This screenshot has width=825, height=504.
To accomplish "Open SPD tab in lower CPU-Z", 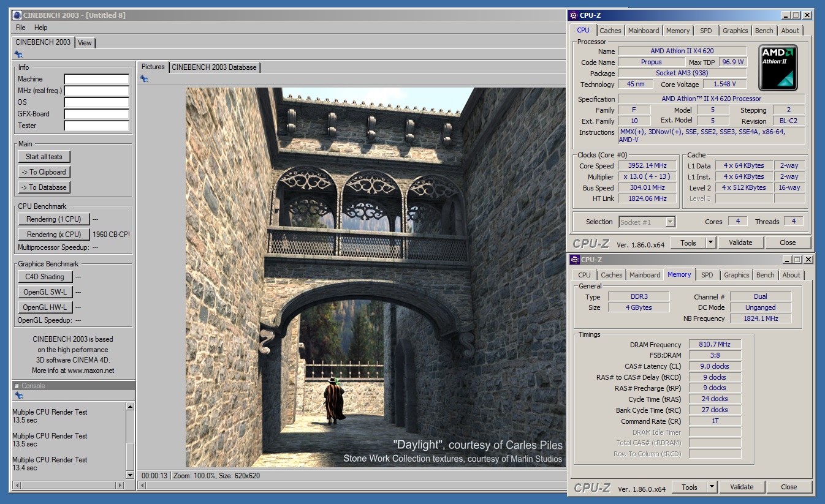I will pos(707,275).
